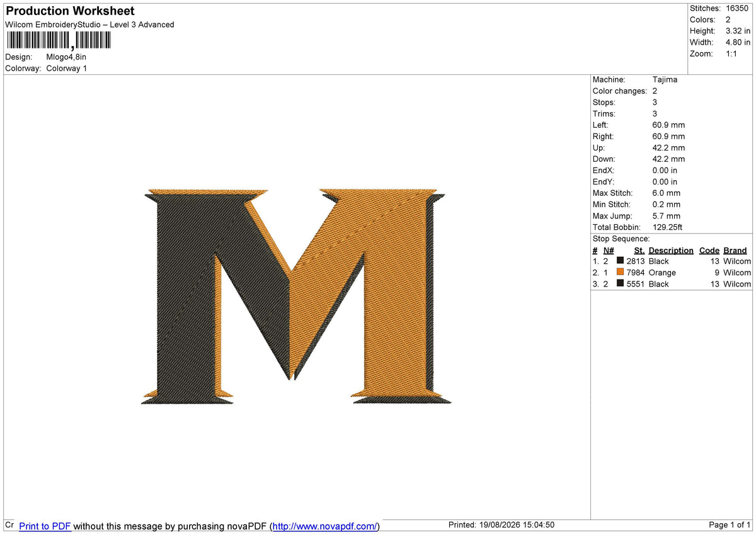The width and height of the screenshot is (756, 534).
Task: Select the Orange description in stop row 2
Action: (662, 272)
